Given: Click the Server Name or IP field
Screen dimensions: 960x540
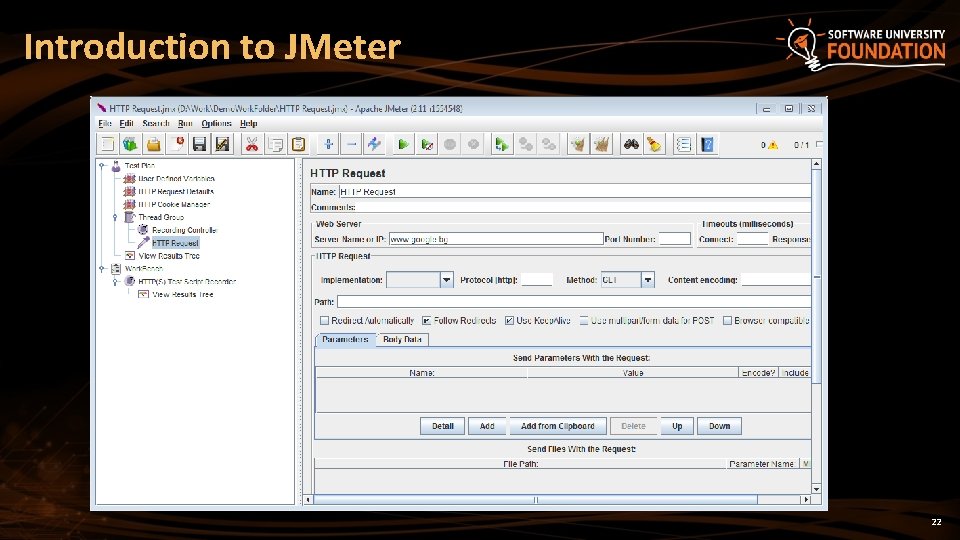Looking at the screenshot, I should pyautogui.click(x=496, y=239).
